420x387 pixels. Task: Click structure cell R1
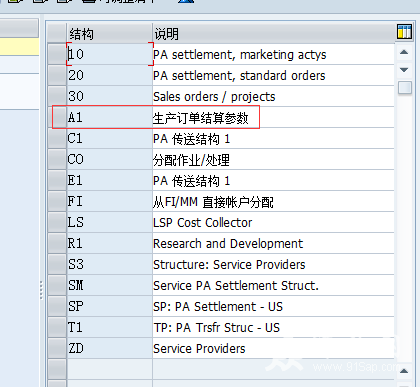(x=110, y=243)
